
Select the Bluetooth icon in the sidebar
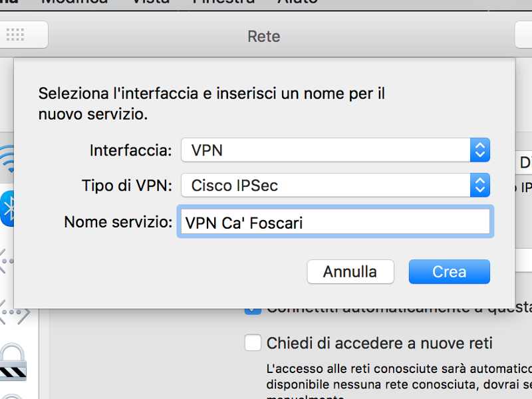(7, 208)
